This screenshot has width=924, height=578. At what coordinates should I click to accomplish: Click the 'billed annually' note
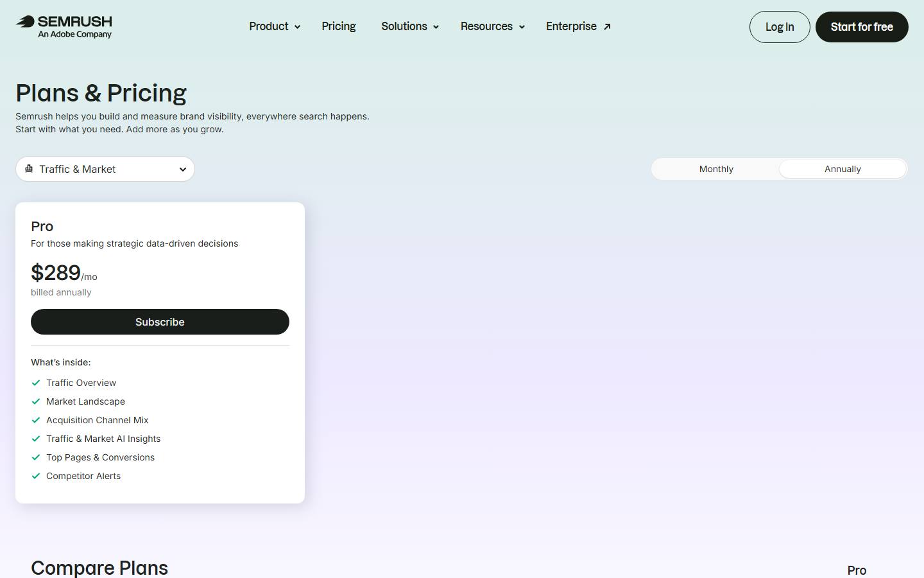(61, 292)
